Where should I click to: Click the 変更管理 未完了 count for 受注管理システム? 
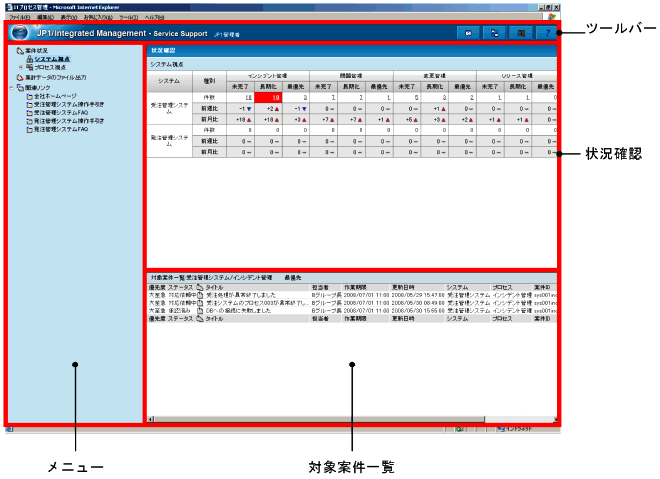click(407, 98)
